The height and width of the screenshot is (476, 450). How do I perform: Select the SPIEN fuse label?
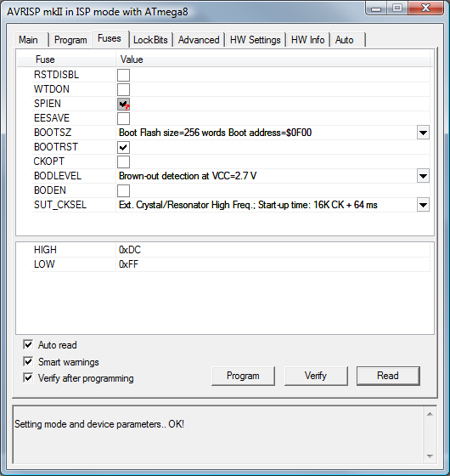coord(48,104)
